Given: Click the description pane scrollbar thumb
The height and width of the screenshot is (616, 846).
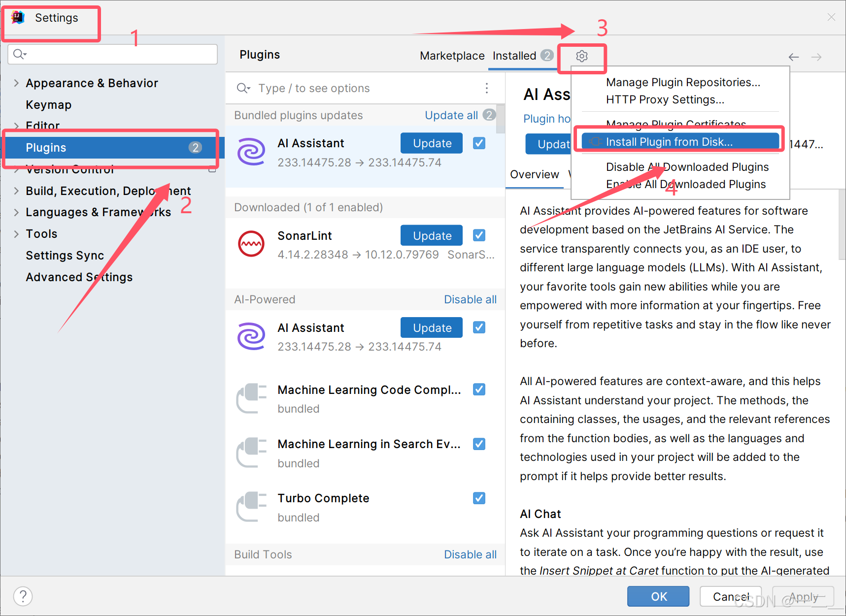Looking at the screenshot, I should [x=842, y=225].
